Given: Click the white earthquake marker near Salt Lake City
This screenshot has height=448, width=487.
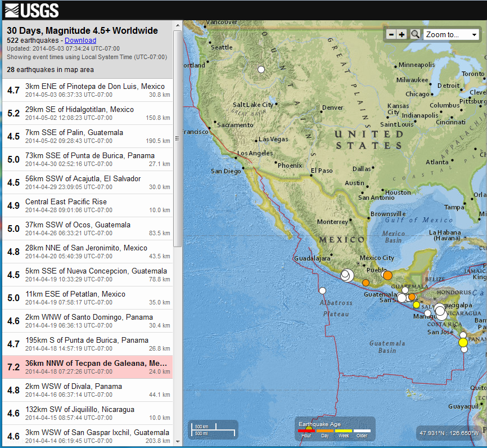Looking at the screenshot, I should 261,69.
